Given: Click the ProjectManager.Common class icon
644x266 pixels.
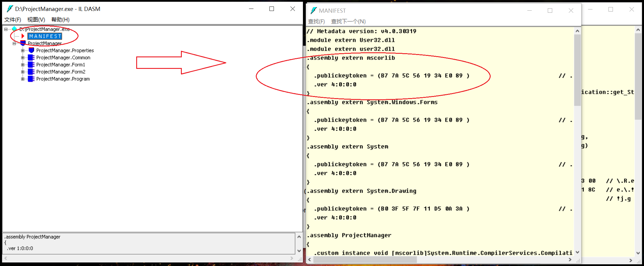Looking at the screenshot, I should tap(31, 58).
